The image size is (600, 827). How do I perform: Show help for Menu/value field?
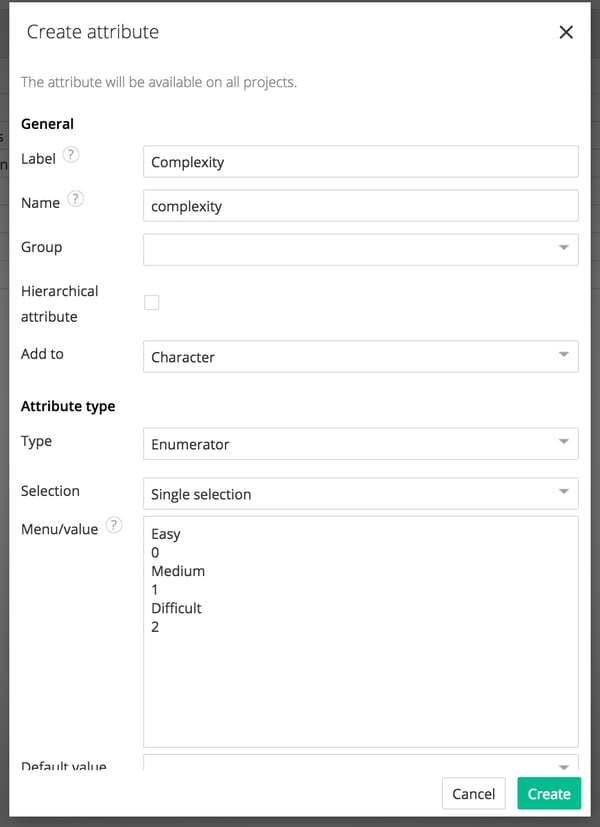point(114,525)
